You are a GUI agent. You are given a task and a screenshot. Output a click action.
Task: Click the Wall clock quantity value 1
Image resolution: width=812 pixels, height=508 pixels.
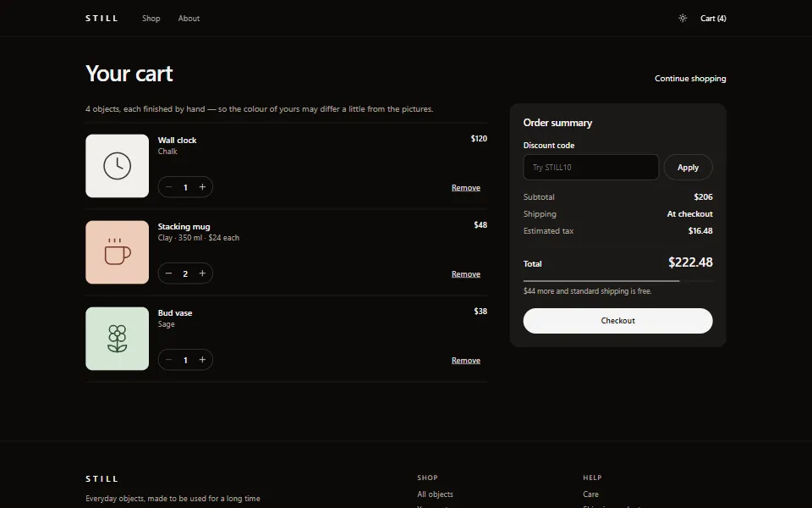[185, 188]
